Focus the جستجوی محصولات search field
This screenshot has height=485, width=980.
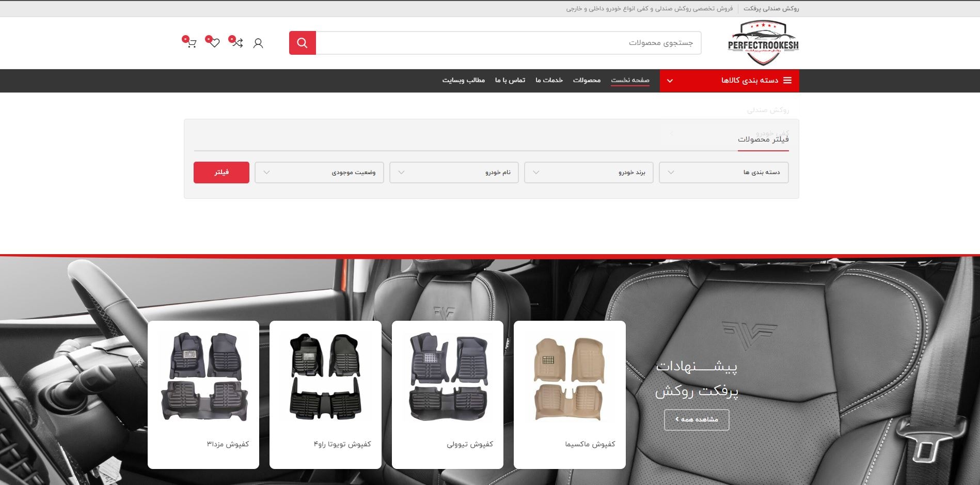click(x=509, y=43)
